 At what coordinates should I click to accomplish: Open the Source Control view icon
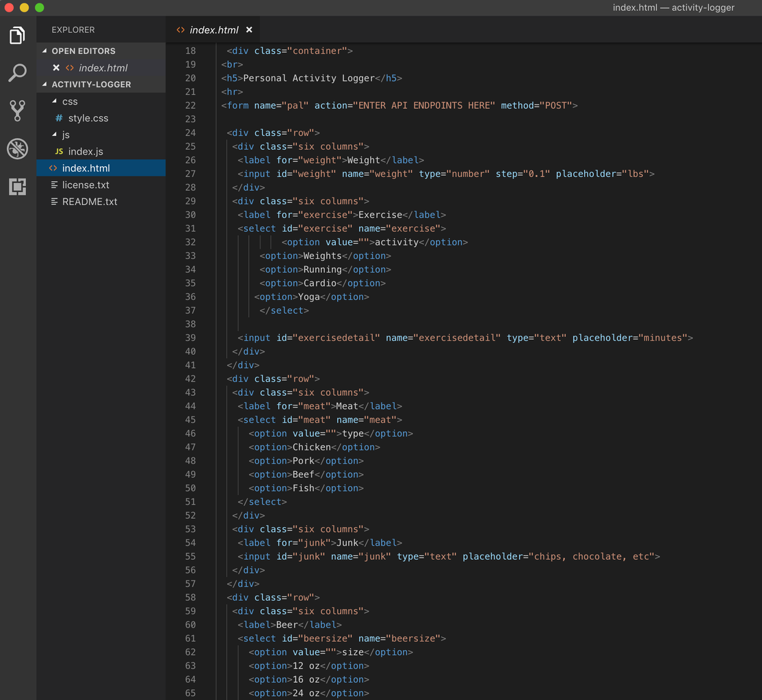[17, 111]
